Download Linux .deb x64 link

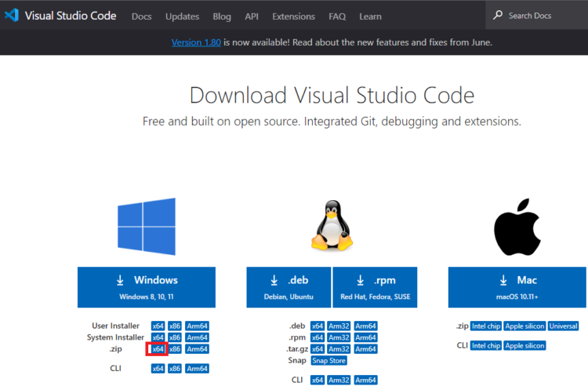(x=318, y=326)
